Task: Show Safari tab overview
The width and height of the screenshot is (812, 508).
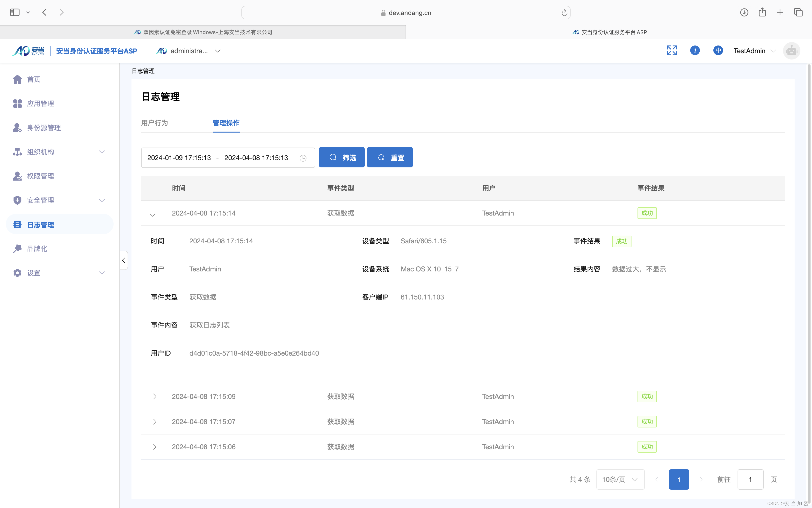Action: tap(798, 12)
